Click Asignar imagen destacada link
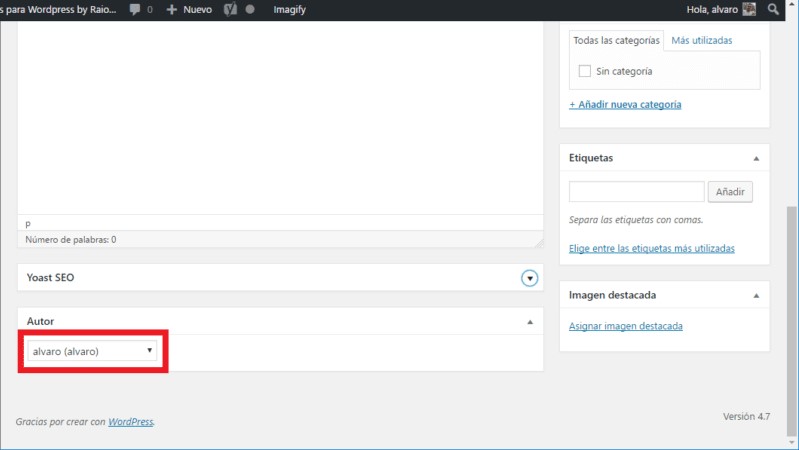 point(625,326)
